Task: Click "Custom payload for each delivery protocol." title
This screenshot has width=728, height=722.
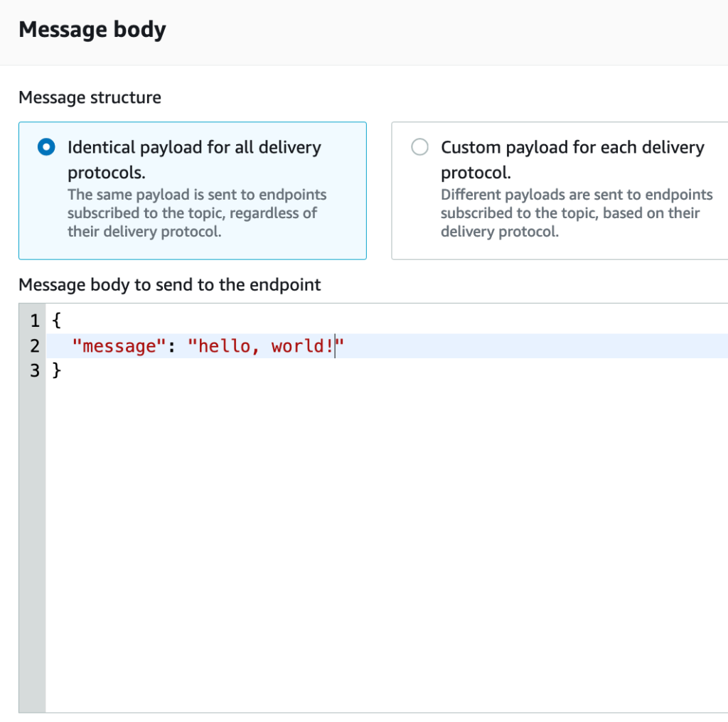Action: coord(572,160)
